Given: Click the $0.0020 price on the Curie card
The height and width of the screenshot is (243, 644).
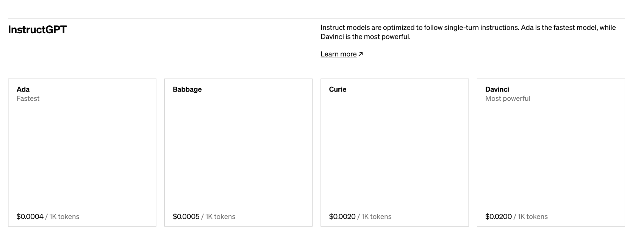Looking at the screenshot, I should (343, 217).
